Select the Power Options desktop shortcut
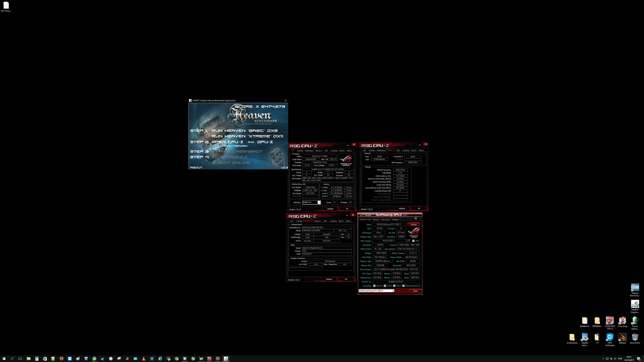Screen dimensions: 644x362 click(x=635, y=323)
